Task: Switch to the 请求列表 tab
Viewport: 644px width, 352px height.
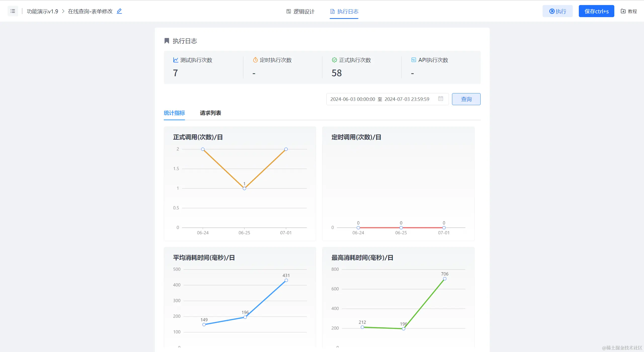Action: click(210, 113)
